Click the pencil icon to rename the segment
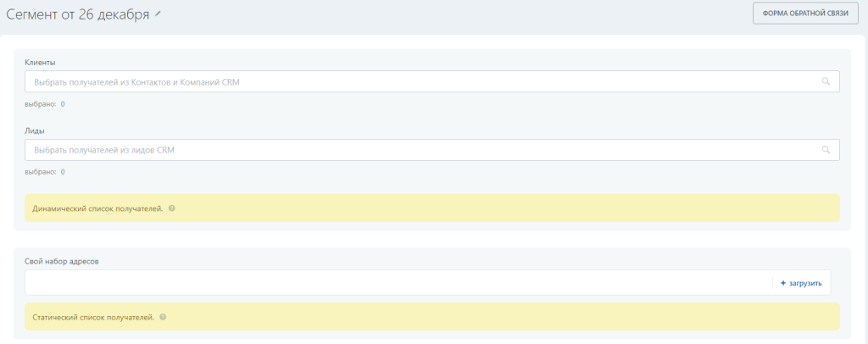Image resolution: width=868 pixels, height=344 pixels. (x=158, y=14)
